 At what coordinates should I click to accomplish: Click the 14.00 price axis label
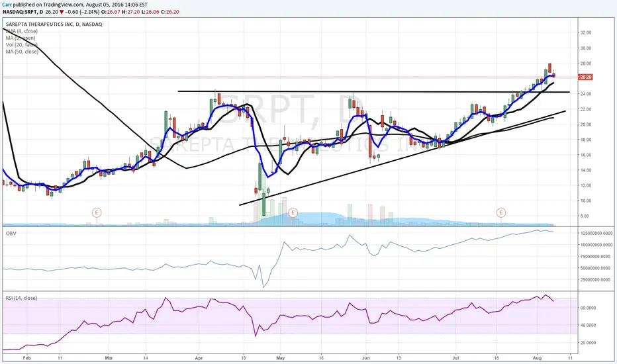tap(586, 170)
